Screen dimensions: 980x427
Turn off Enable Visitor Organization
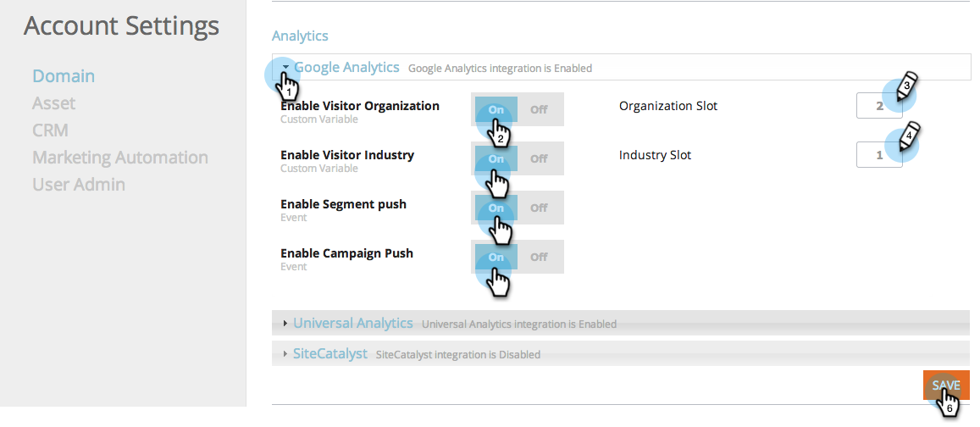click(540, 109)
